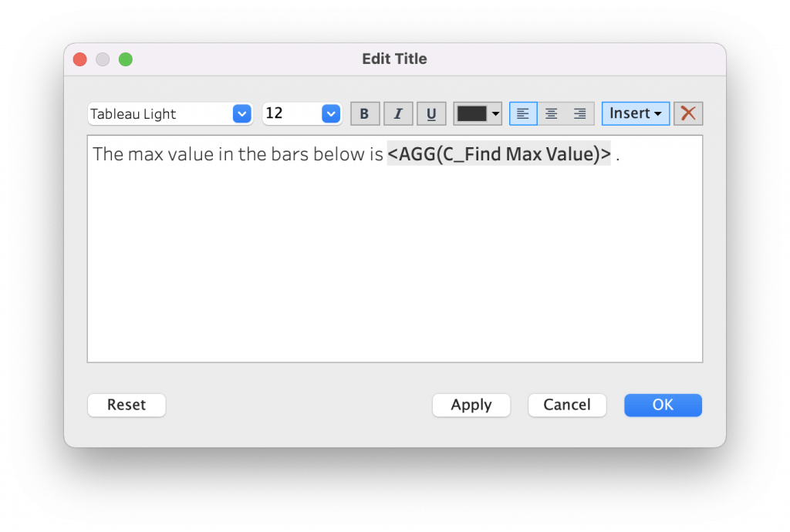This screenshot has height=532, width=790.
Task: Click the text color dropdown arrow
Action: 495,114
